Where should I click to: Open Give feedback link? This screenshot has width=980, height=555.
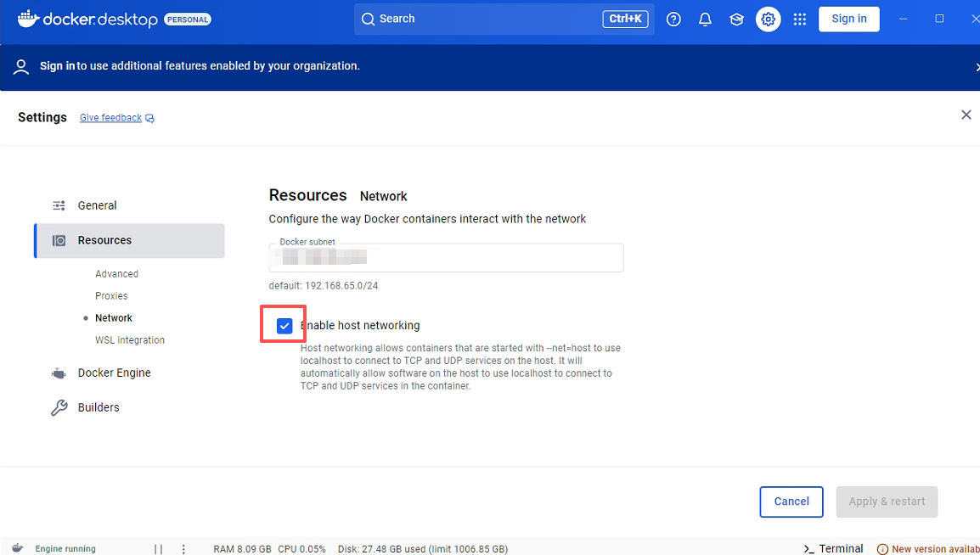(110, 117)
